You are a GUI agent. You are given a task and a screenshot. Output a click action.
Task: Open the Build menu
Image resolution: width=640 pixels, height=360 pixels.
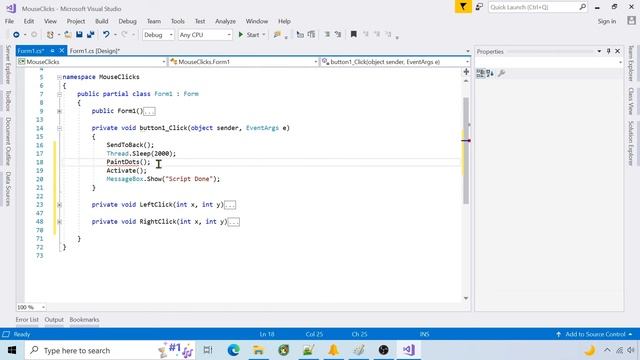(102, 21)
